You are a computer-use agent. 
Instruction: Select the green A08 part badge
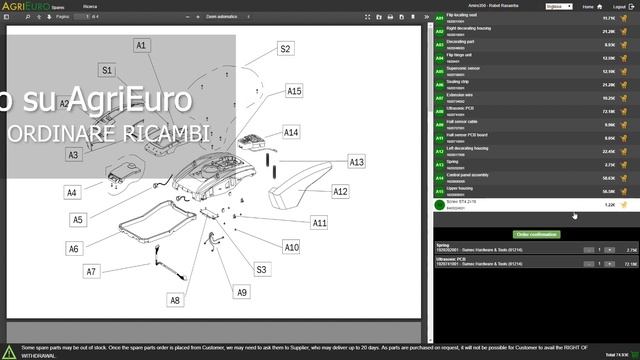point(440,111)
